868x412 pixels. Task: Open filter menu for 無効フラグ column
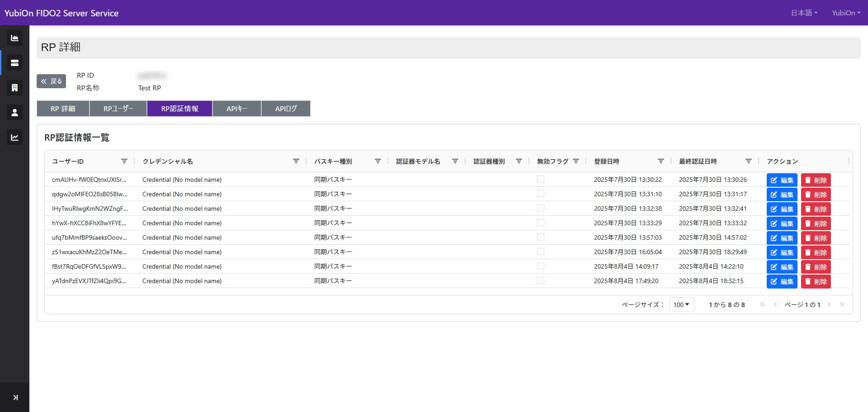click(576, 161)
